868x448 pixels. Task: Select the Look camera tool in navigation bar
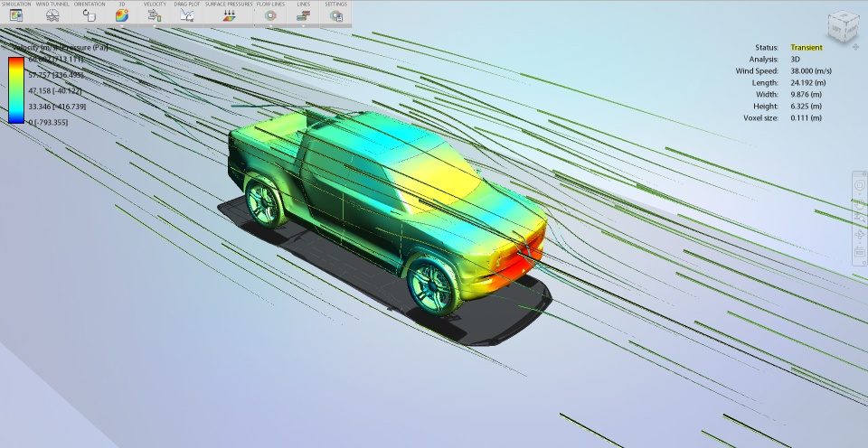860,252
